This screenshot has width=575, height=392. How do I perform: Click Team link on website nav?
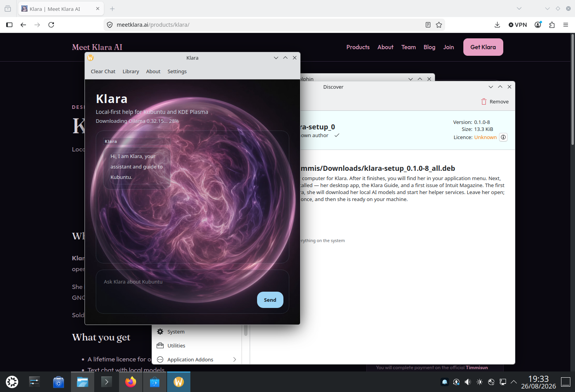[x=409, y=47]
